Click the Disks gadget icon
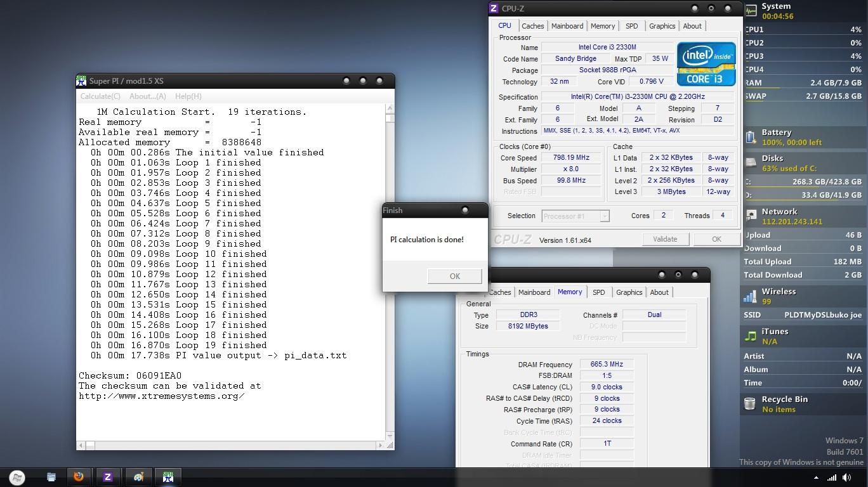Image resolution: width=868 pixels, height=487 pixels. point(751,163)
